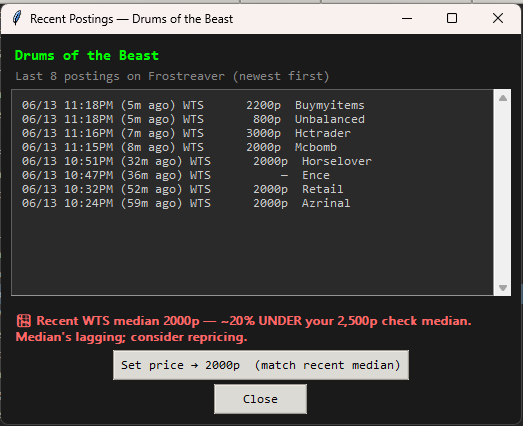The image size is (523, 426).
Task: Set price to 2000p matching recent median
Action: pyautogui.click(x=261, y=365)
